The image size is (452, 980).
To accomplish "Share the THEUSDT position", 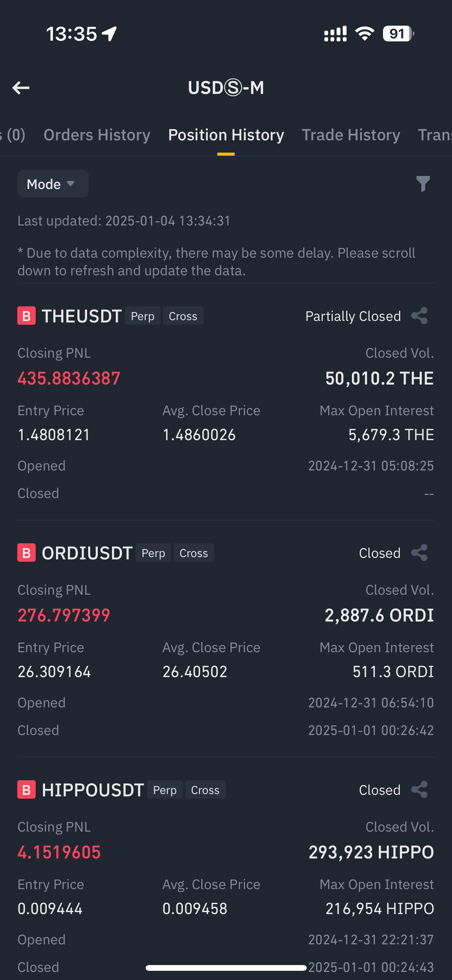I will 419,316.
